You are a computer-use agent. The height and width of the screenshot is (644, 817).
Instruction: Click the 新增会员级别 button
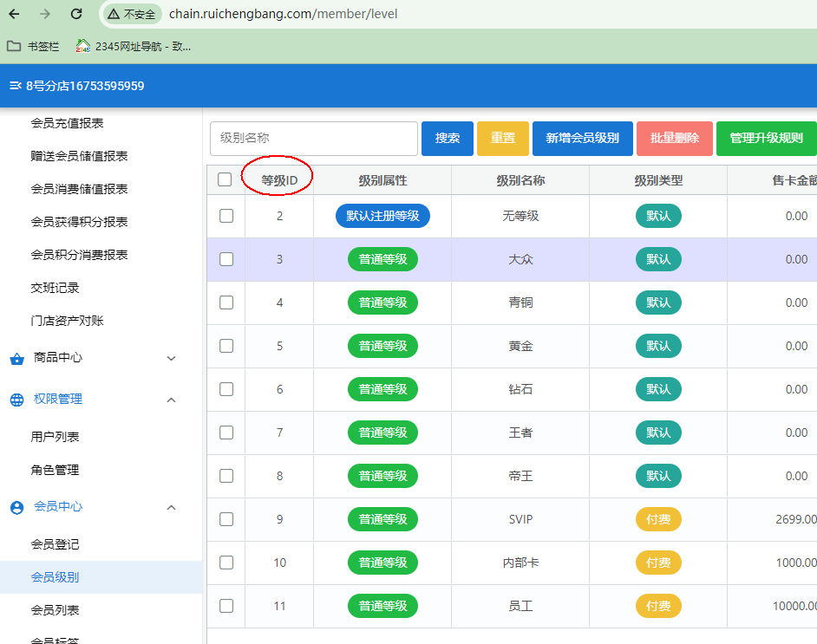pyautogui.click(x=582, y=139)
